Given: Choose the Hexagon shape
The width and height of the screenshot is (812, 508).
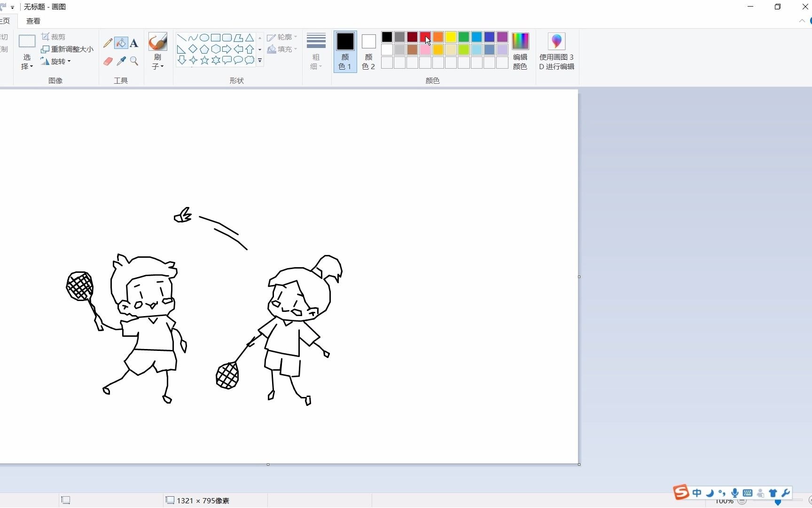Looking at the screenshot, I should click(216, 49).
